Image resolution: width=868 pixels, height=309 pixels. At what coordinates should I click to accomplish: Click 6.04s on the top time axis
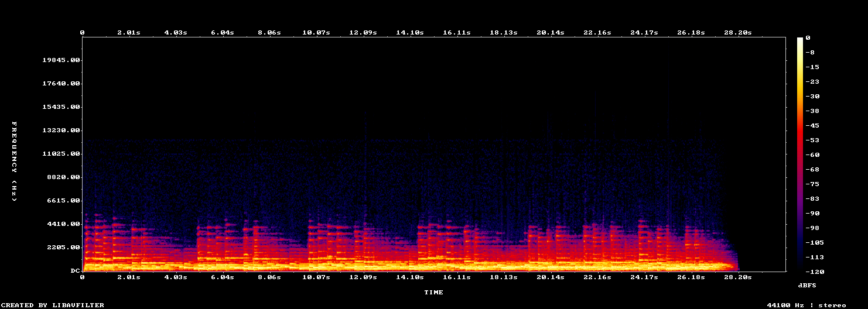(223, 33)
